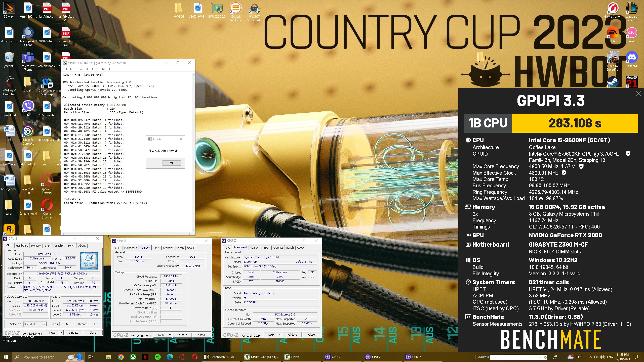644x362 pixels.
Task: Close the Finish dialog with X
Action: 181,139
